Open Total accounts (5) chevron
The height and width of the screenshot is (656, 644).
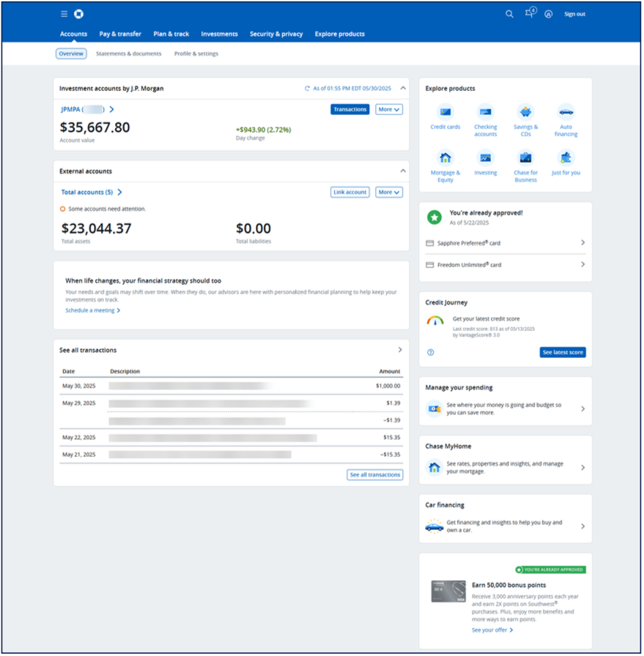120,193
